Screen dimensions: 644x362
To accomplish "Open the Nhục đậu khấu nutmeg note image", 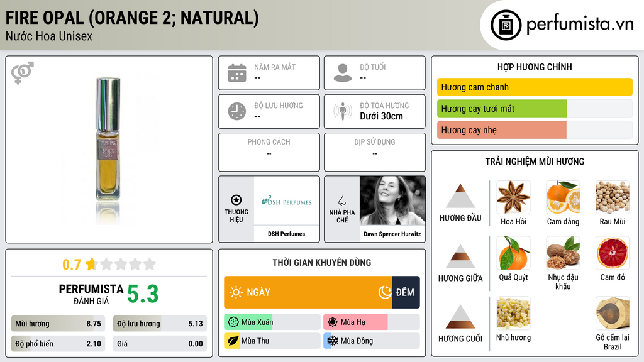I will [563, 253].
